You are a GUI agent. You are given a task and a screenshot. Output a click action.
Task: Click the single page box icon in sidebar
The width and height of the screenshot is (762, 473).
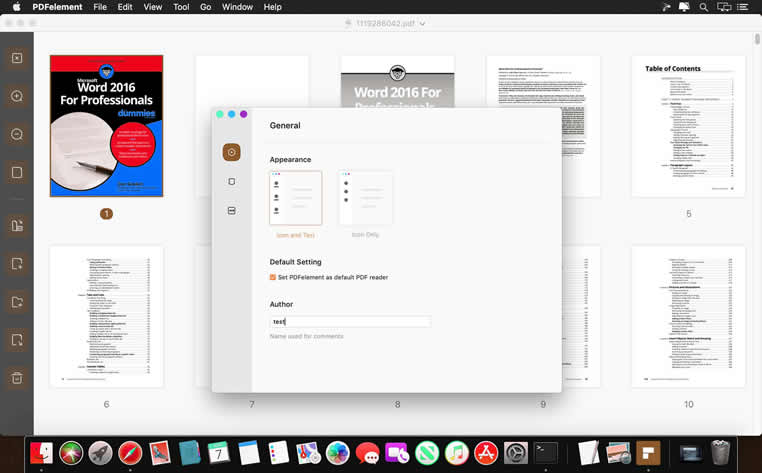[x=17, y=172]
